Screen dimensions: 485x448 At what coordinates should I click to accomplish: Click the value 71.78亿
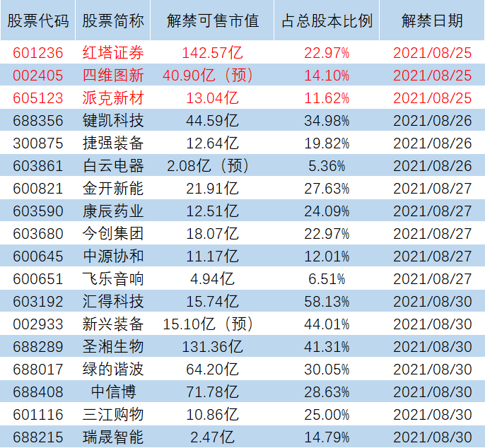[213, 391]
